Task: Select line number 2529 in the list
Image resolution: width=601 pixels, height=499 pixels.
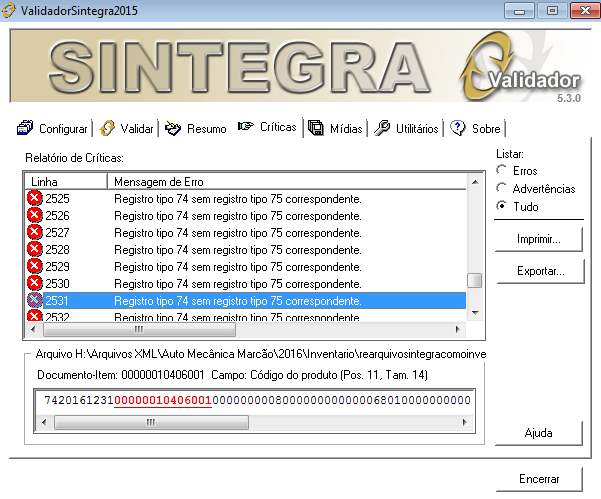Action: coord(57,266)
